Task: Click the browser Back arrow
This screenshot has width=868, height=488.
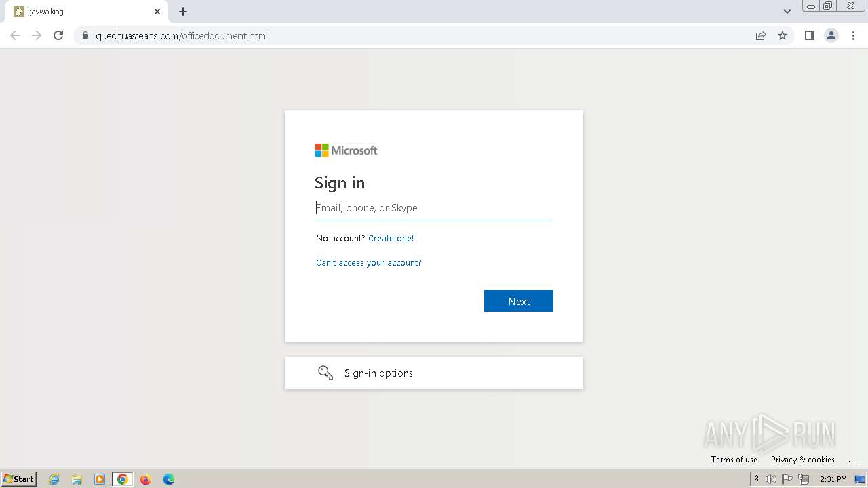Action: coord(15,35)
